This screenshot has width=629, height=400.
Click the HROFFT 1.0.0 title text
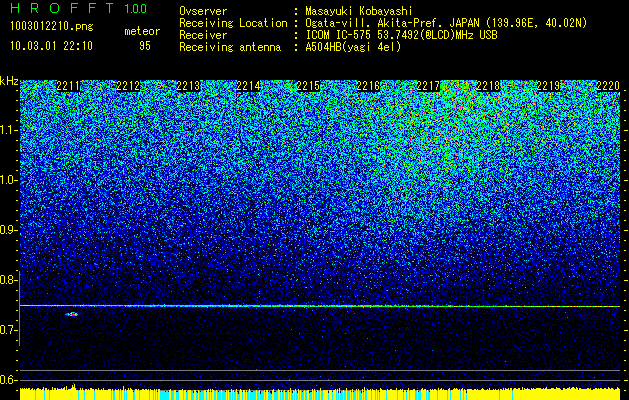pos(78,8)
